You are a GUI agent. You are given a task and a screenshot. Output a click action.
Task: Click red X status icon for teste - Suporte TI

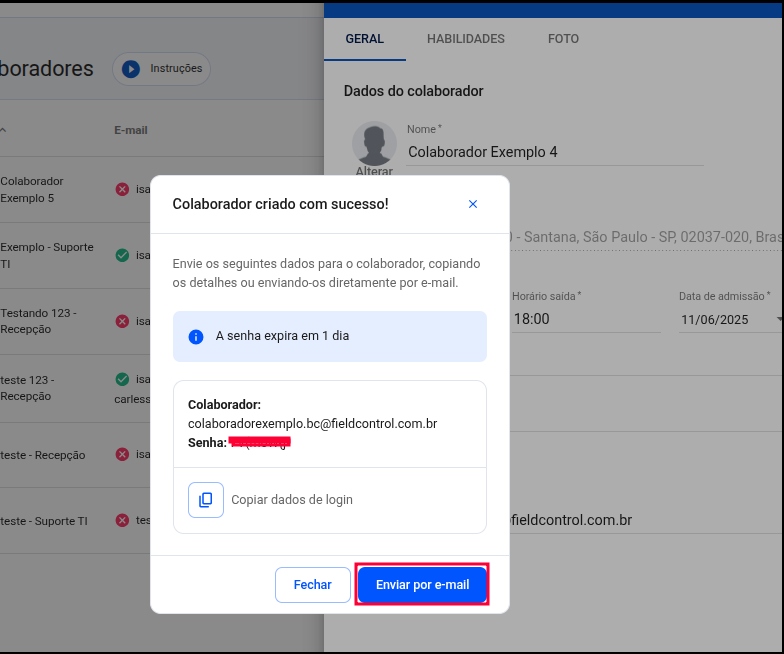coord(122,520)
